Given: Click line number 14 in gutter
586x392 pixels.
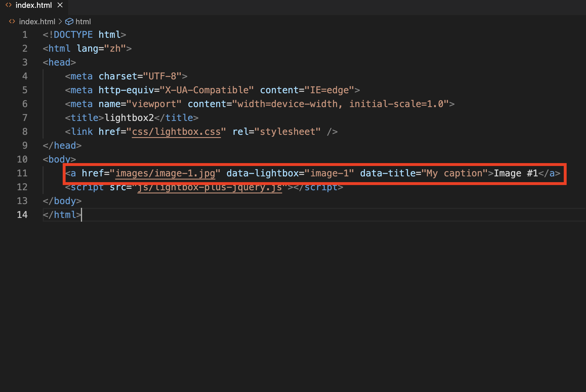Looking at the screenshot, I should click(22, 215).
